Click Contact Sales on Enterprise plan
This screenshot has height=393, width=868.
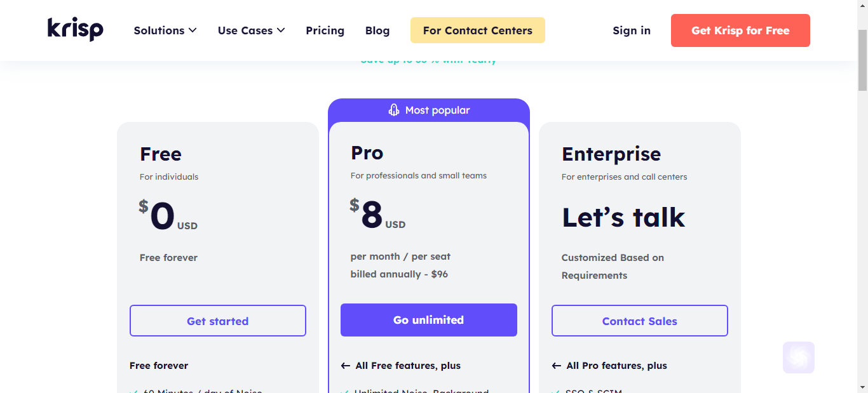[x=640, y=321]
